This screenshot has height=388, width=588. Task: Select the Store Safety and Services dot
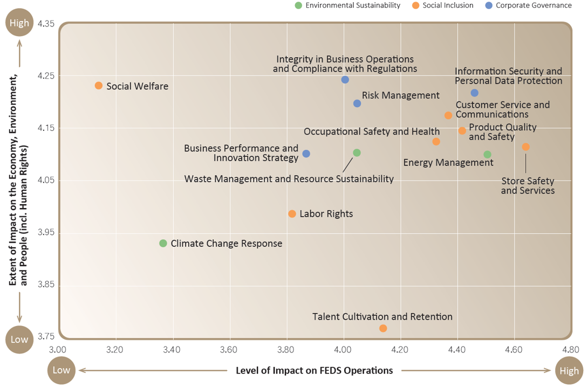point(526,147)
